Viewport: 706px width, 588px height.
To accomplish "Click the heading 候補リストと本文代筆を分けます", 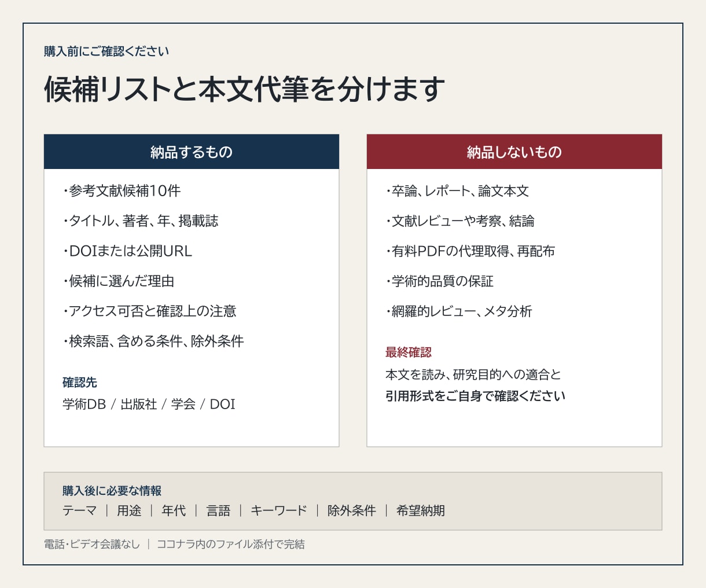I will click(x=245, y=89).
